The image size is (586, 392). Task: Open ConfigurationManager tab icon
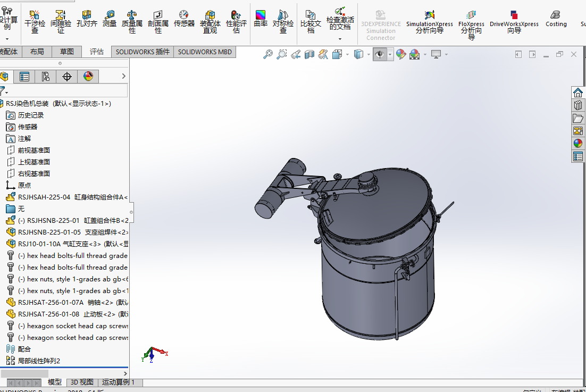point(46,77)
